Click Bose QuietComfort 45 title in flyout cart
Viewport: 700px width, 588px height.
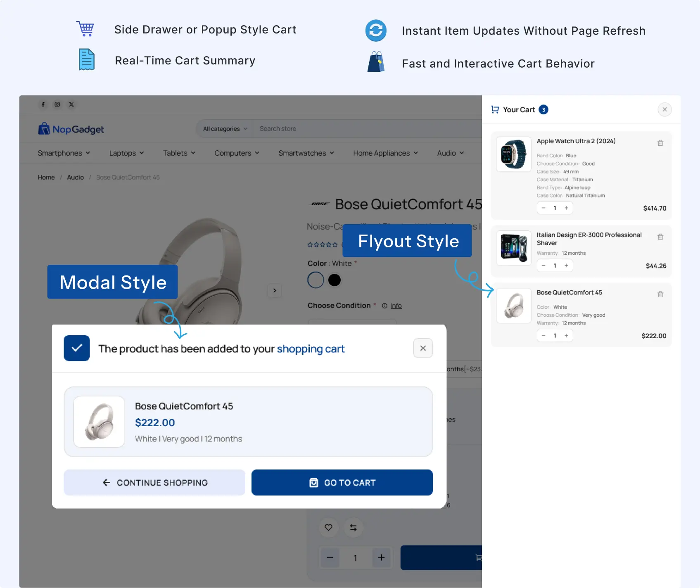click(569, 293)
